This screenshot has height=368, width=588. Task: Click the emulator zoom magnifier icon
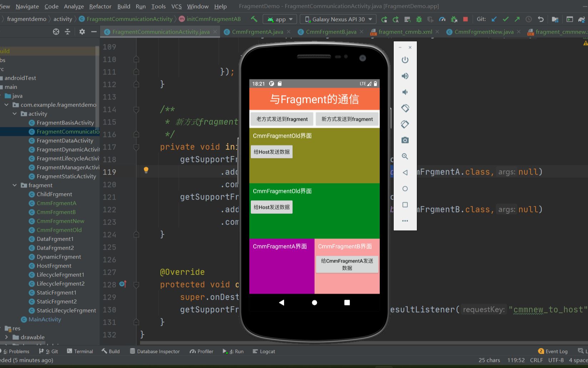405,156
